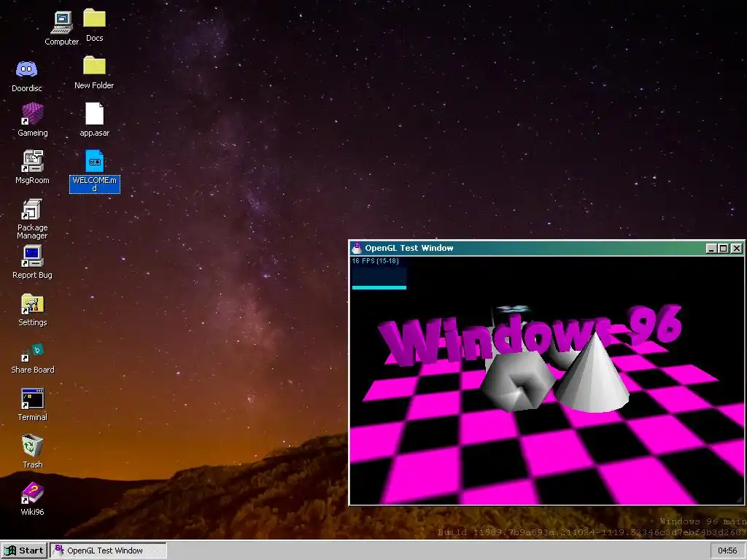Click the WELCOME.md file name label
747x560 pixels.
pos(94,184)
